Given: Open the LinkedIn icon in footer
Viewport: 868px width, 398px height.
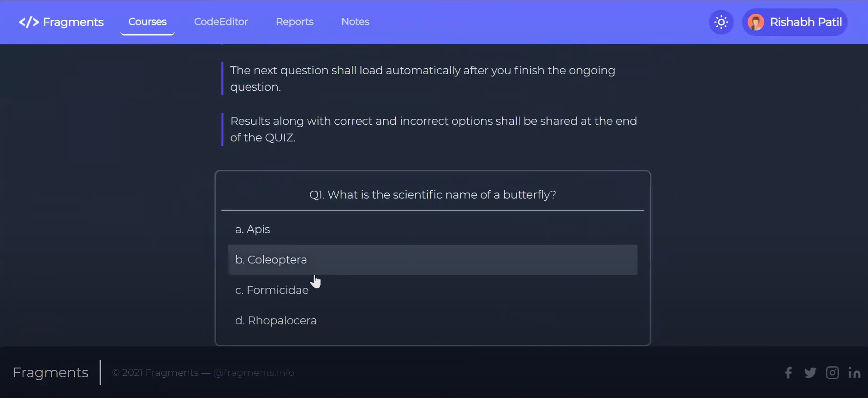Looking at the screenshot, I should [x=854, y=373].
